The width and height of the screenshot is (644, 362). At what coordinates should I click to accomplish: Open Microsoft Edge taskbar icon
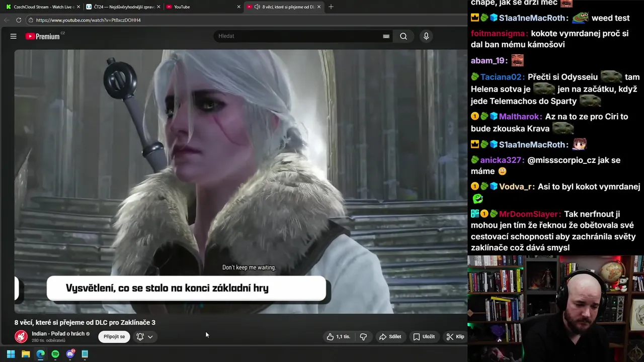[x=40, y=354]
